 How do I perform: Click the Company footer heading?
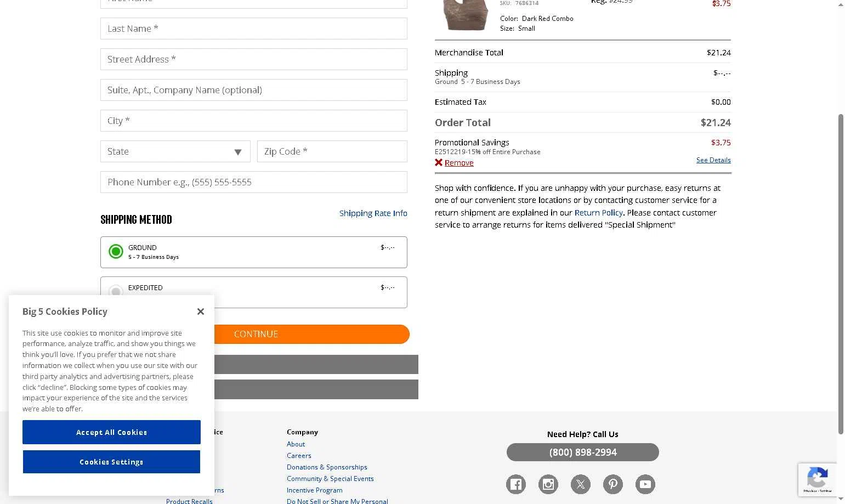(x=302, y=432)
